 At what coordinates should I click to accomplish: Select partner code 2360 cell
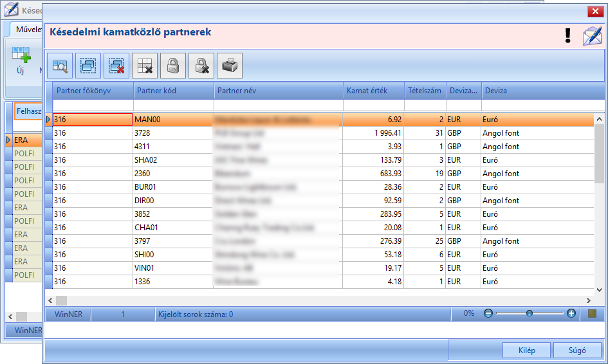click(173, 174)
